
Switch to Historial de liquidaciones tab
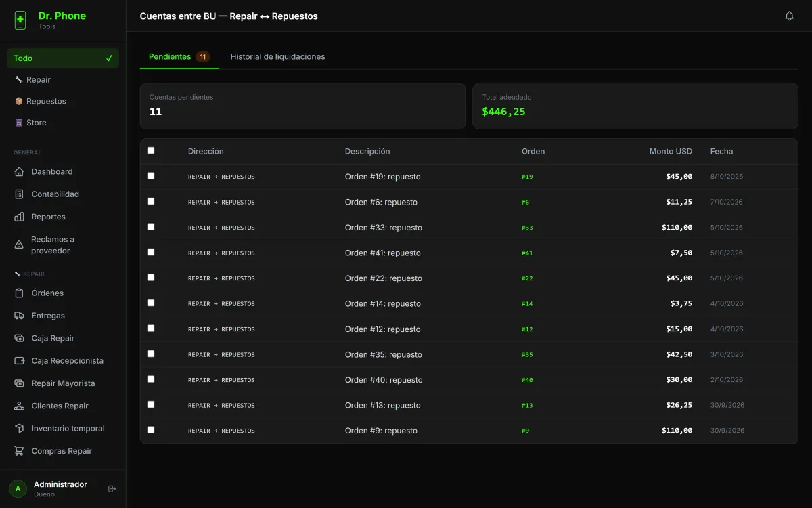[x=277, y=57]
